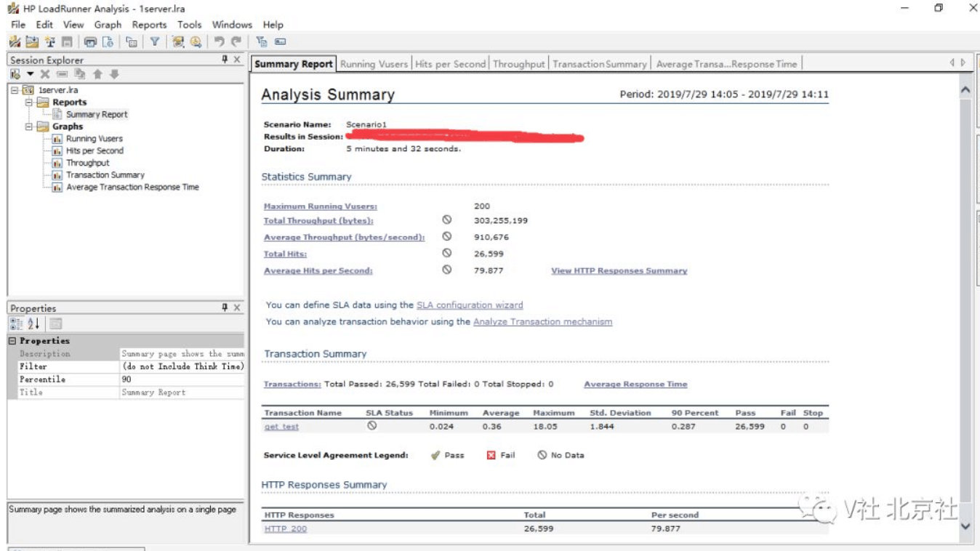Click the funnel filter icon in the toolbar
Image resolution: width=980 pixels, height=551 pixels.
(155, 42)
